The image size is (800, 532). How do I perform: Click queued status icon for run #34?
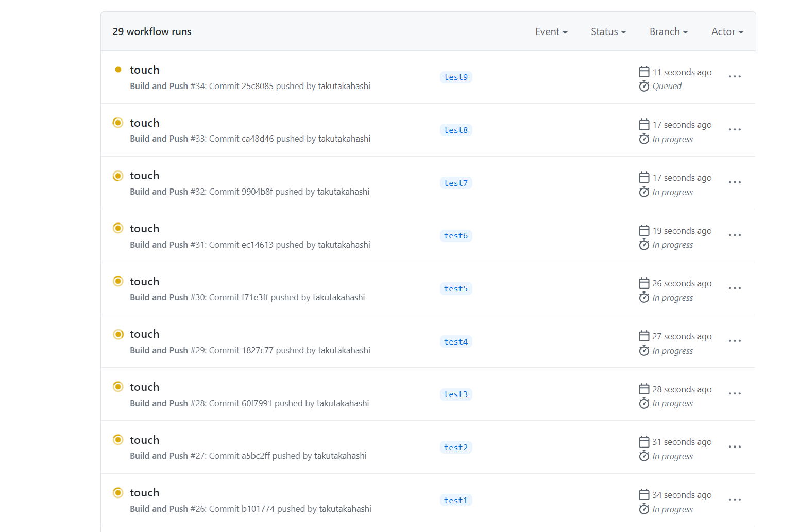tap(118, 70)
